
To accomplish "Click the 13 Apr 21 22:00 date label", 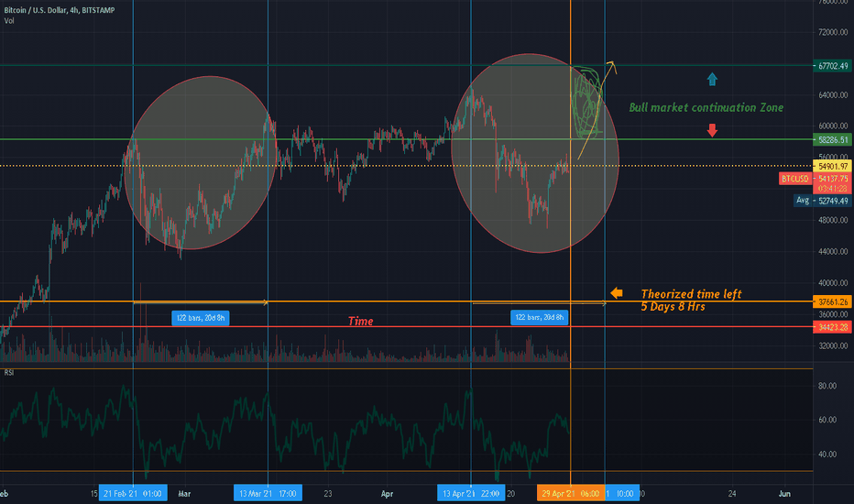I will pos(471,494).
